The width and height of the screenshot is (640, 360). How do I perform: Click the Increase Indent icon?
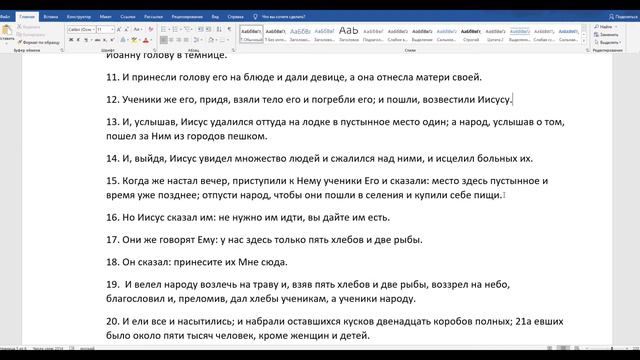[208, 29]
